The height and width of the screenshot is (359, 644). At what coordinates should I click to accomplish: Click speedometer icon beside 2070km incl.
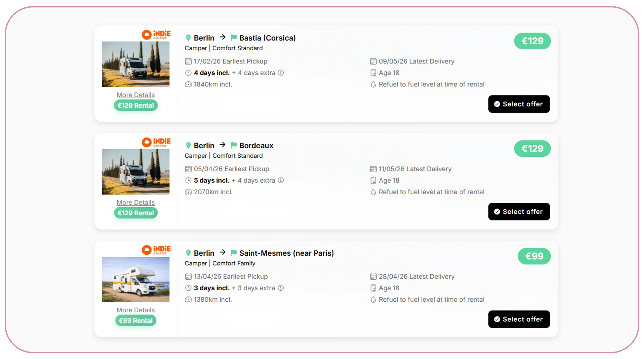[x=188, y=192]
